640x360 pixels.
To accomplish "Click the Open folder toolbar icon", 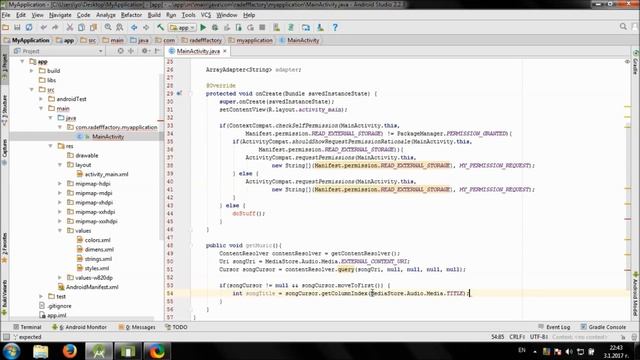I will (6, 27).
